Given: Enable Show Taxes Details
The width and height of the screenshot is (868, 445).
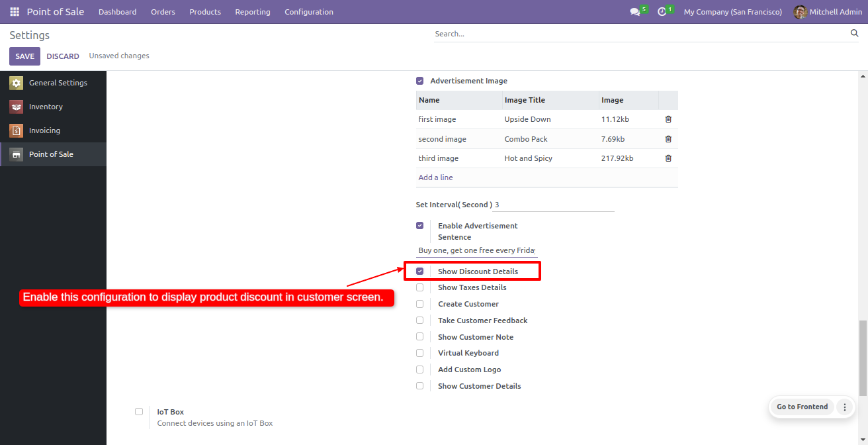Looking at the screenshot, I should (419, 287).
